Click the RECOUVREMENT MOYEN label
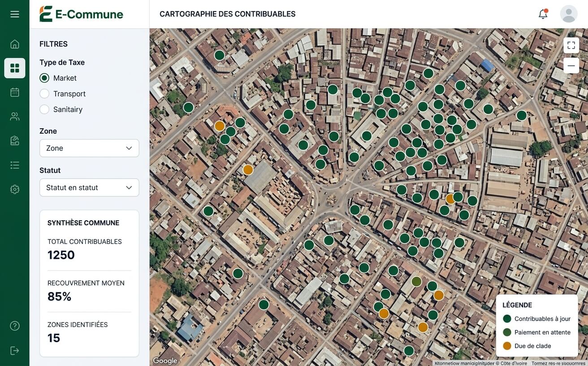This screenshot has height=366, width=588. (x=86, y=283)
